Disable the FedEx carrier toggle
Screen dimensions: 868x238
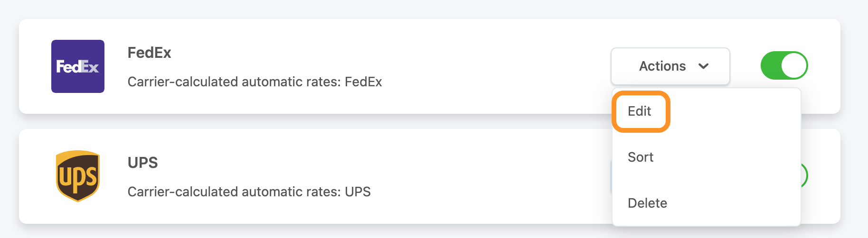pos(784,65)
